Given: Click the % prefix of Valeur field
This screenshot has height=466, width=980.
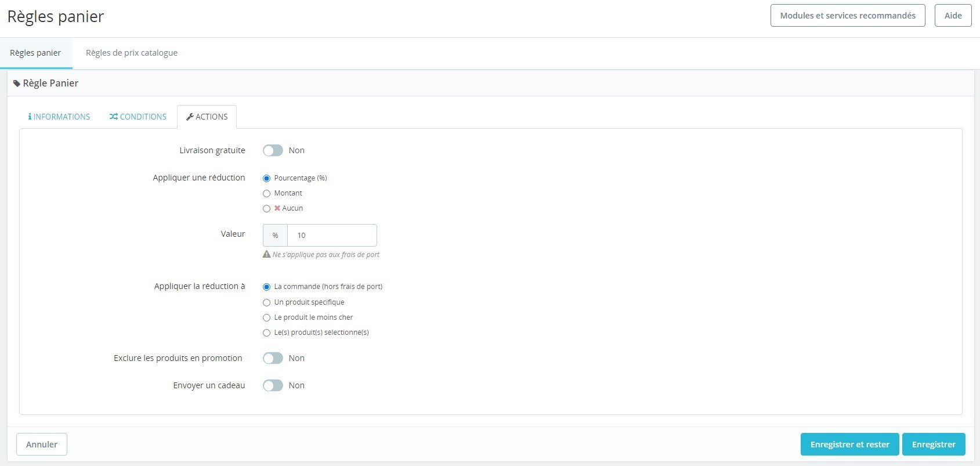Looking at the screenshot, I should click(275, 235).
